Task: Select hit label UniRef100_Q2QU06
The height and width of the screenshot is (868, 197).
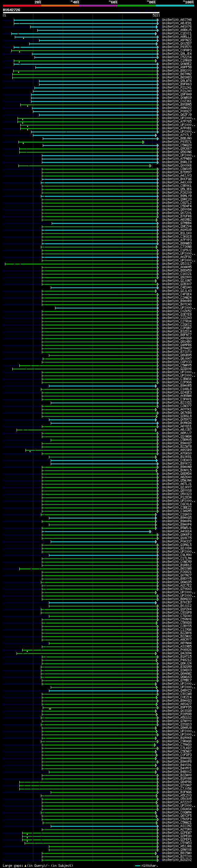Action: (177, 369)
